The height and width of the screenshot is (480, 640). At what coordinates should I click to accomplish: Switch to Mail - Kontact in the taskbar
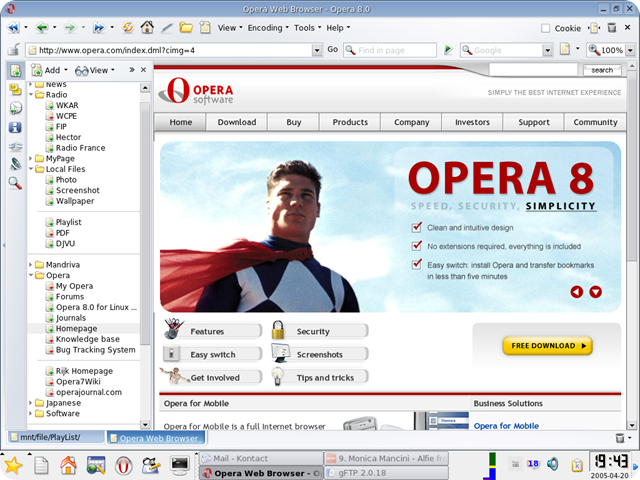[x=261, y=458]
